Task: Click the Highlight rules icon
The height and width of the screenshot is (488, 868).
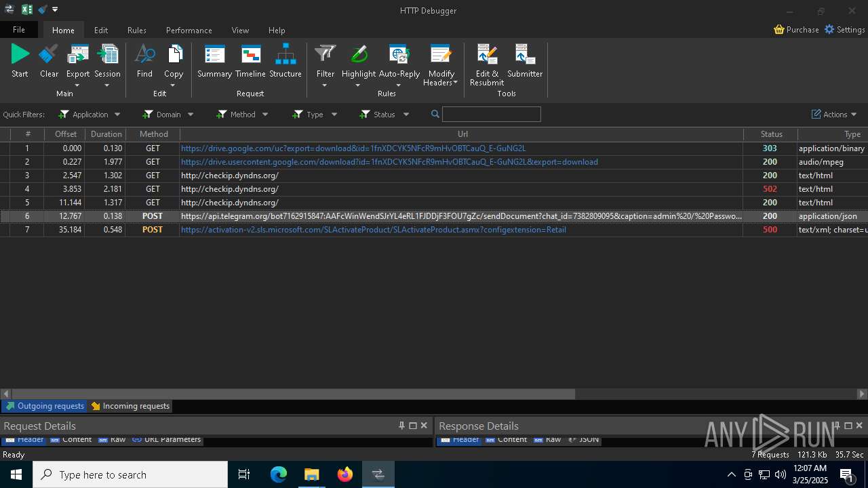Action: (359, 56)
